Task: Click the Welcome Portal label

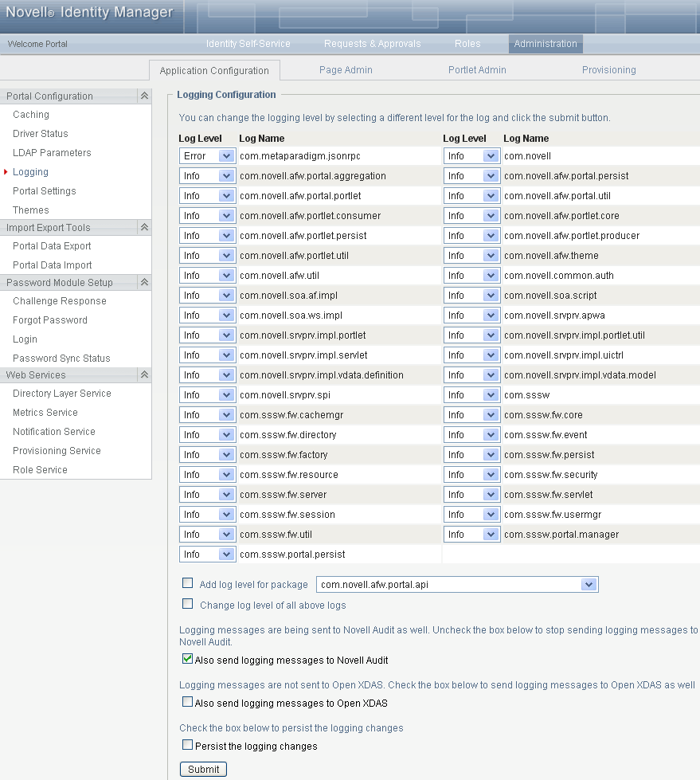Action: tap(37, 44)
